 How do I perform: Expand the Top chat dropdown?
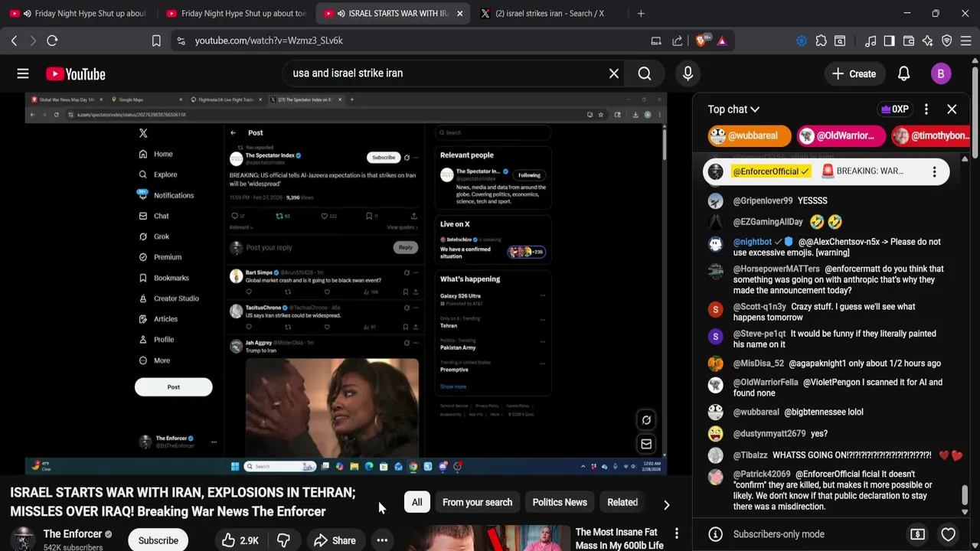(733, 109)
